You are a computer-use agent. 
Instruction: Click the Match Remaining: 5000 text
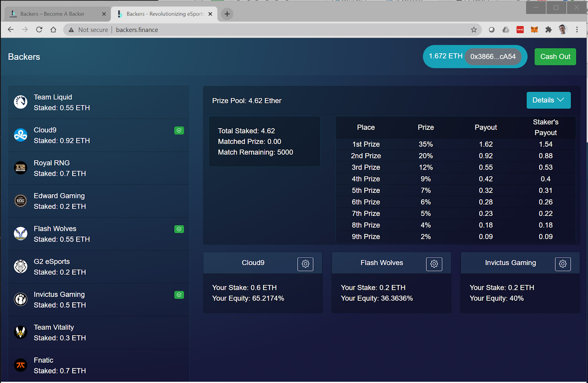click(255, 152)
